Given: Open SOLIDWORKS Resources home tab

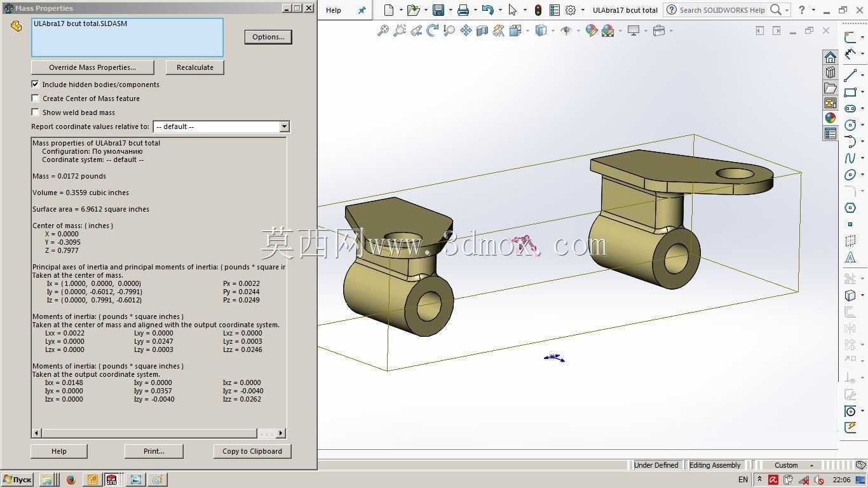Looking at the screenshot, I should [x=831, y=57].
